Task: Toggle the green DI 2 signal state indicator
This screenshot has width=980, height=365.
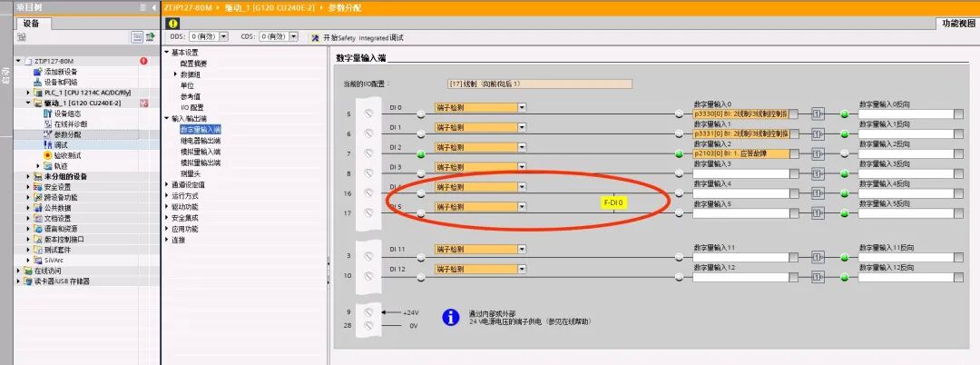Action: click(421, 153)
